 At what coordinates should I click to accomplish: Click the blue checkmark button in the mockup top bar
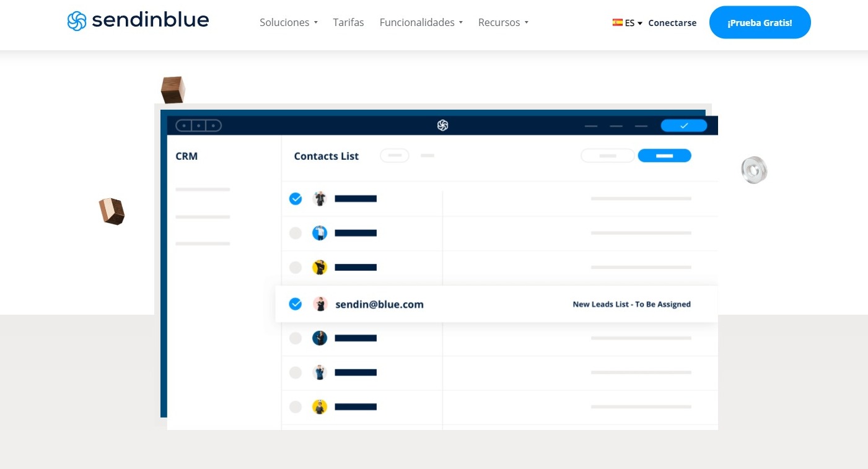(683, 126)
